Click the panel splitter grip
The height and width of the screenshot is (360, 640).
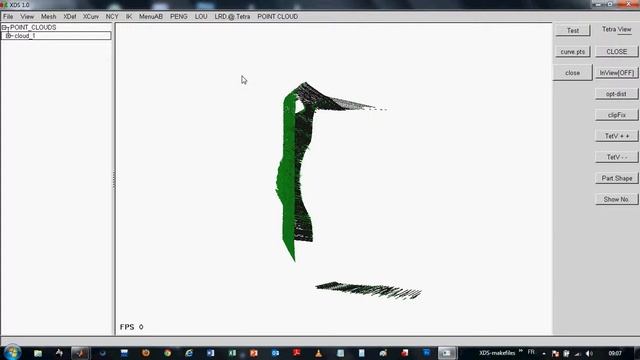[x=114, y=180]
